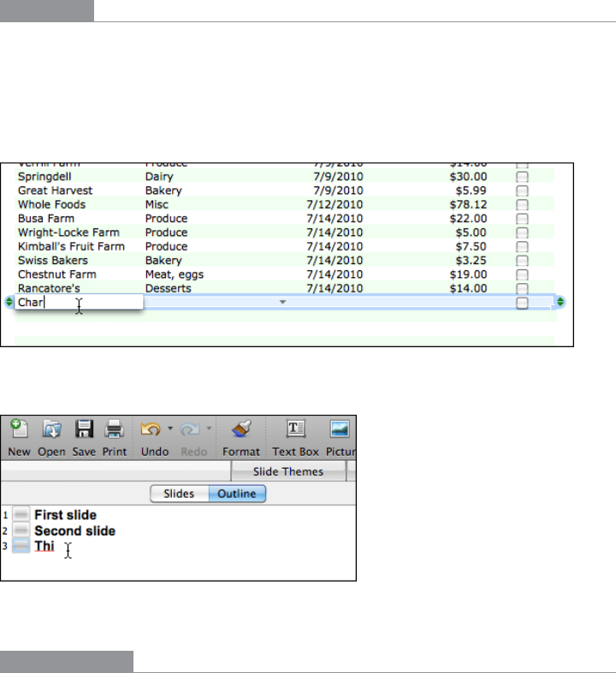Click the $3.25 amount cell
The image size is (616, 673).
point(471,260)
